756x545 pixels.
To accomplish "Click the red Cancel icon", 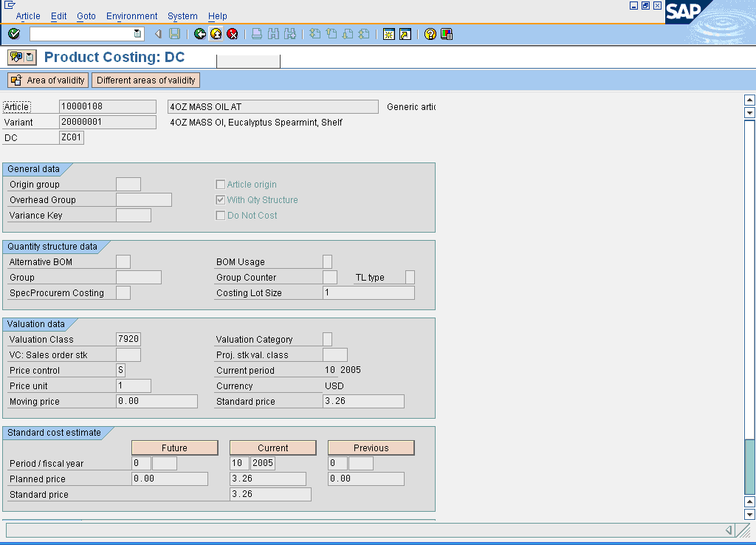I will click(x=233, y=34).
